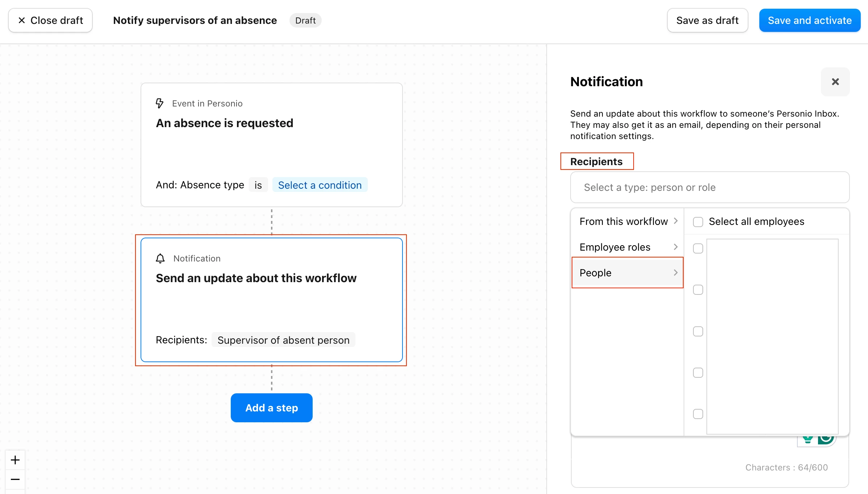Focus the recipients type search field
This screenshot has width=868, height=494.
[710, 187]
